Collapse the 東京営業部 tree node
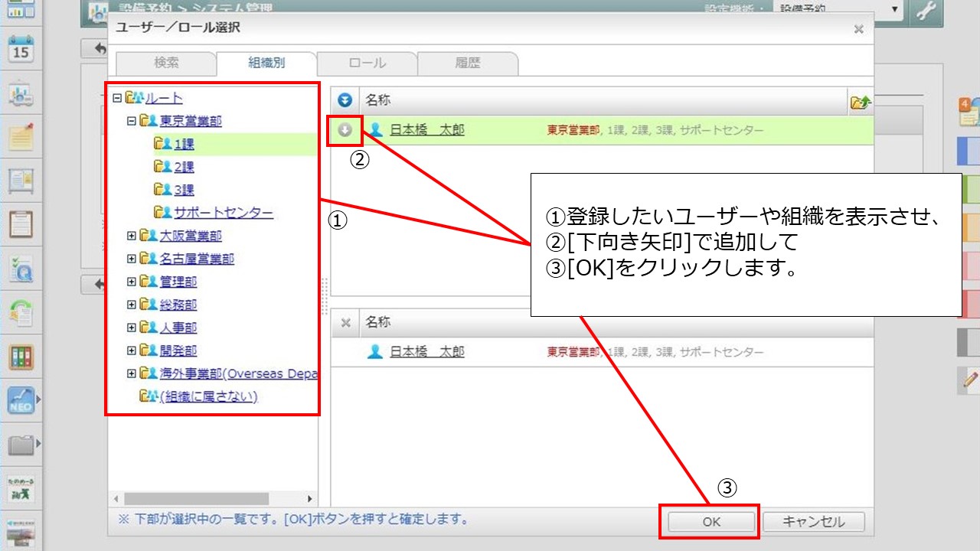 point(132,121)
